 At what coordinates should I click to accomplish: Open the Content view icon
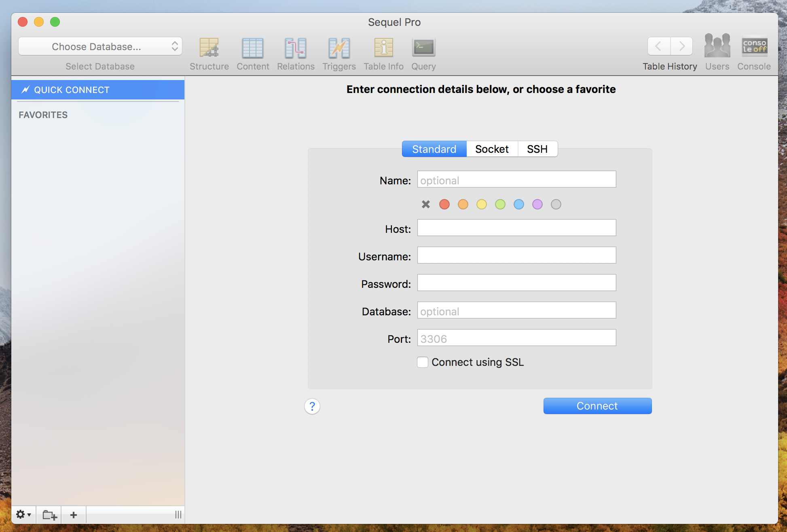click(253, 48)
